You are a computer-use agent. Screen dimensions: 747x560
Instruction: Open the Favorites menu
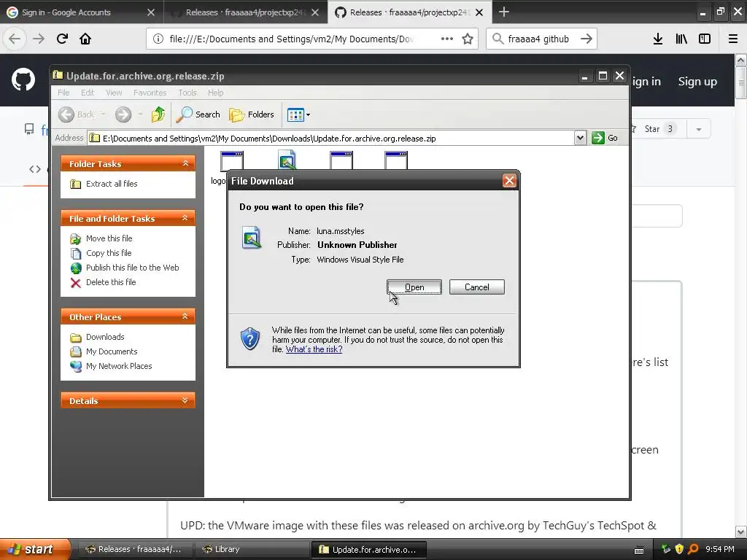click(150, 93)
